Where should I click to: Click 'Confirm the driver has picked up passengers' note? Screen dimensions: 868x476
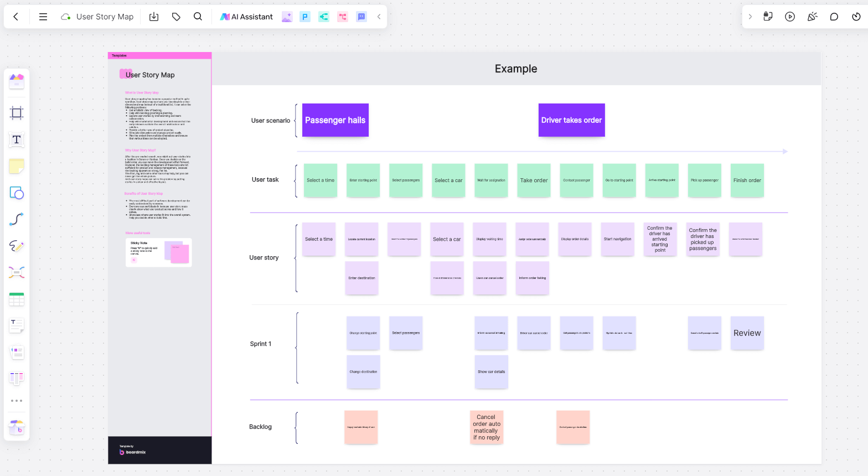click(x=703, y=239)
